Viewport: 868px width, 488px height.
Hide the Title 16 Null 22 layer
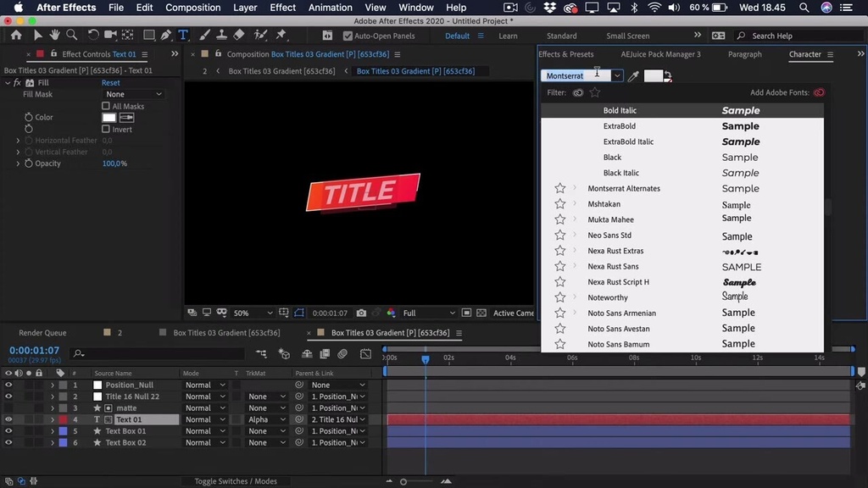point(8,396)
